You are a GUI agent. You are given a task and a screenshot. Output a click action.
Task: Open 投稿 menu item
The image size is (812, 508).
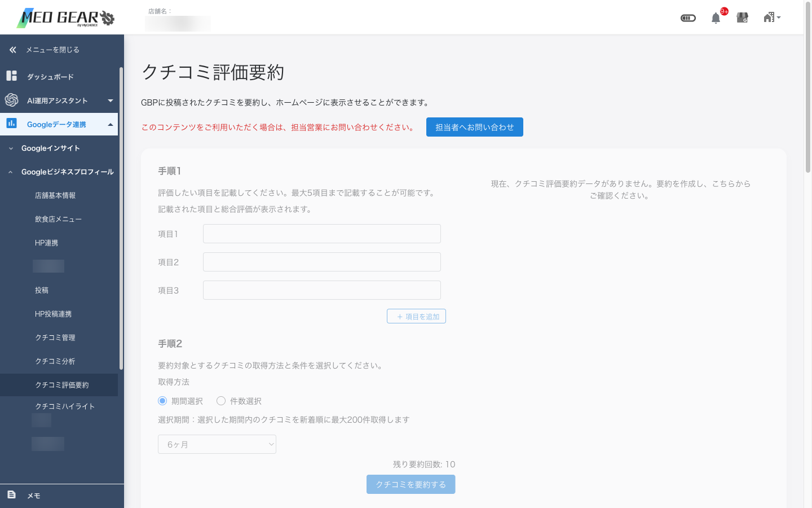(42, 290)
